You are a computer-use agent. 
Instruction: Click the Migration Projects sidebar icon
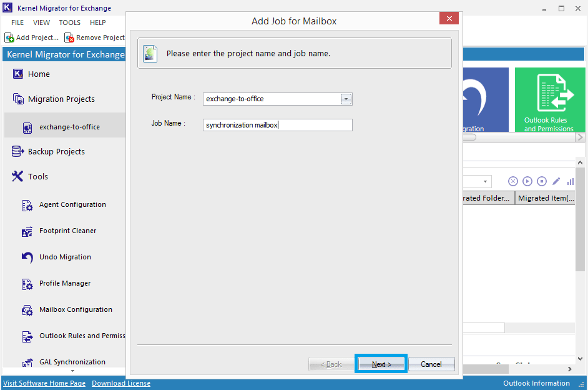pos(18,99)
